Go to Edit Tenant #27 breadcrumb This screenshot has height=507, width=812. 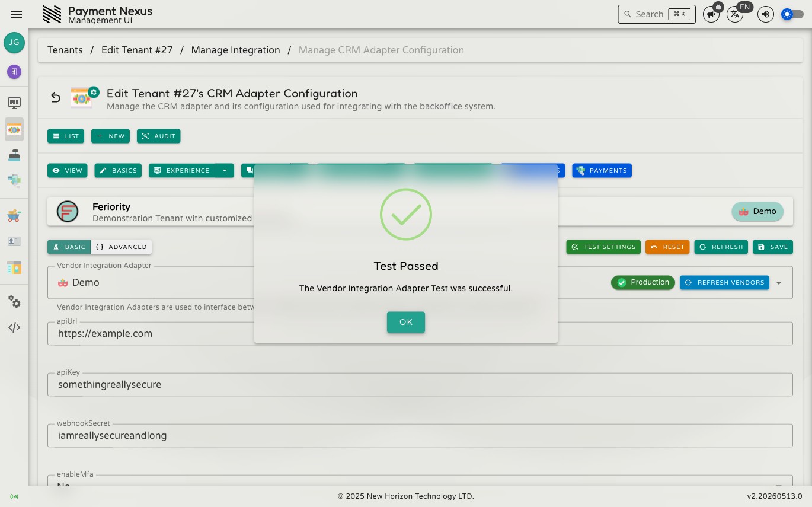[x=137, y=50]
